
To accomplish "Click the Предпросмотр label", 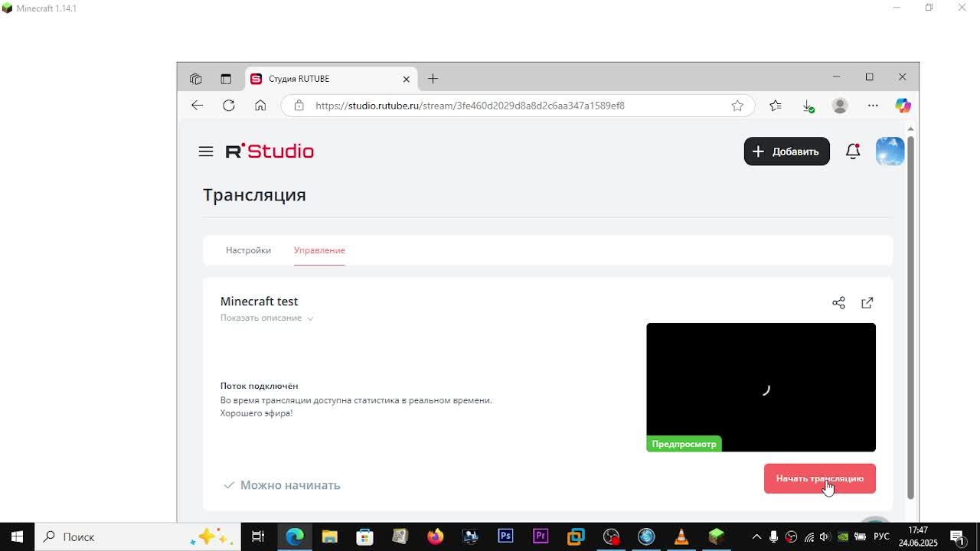I will coord(684,444).
